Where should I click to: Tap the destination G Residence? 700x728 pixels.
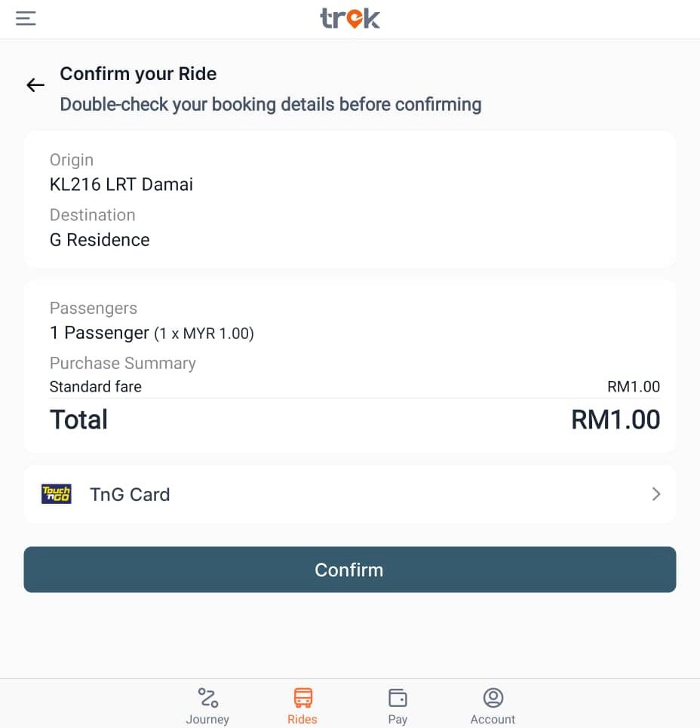[x=100, y=240]
